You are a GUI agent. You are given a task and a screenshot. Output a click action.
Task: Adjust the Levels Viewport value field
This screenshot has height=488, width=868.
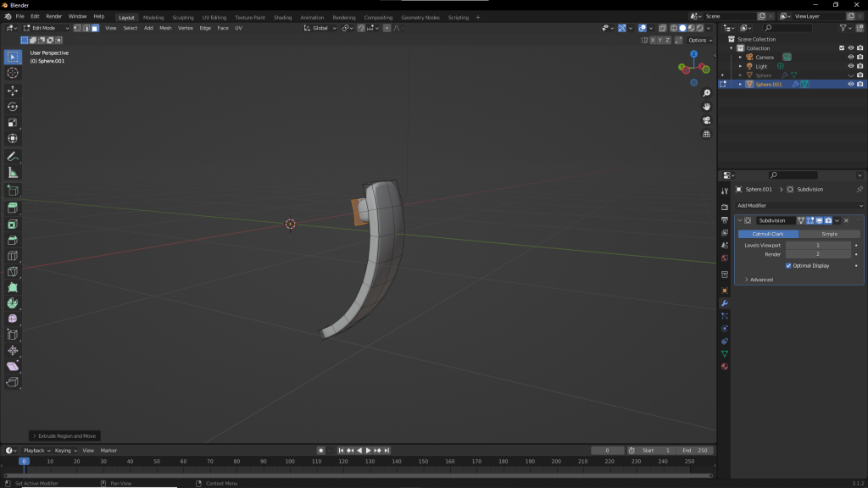[818, 245]
